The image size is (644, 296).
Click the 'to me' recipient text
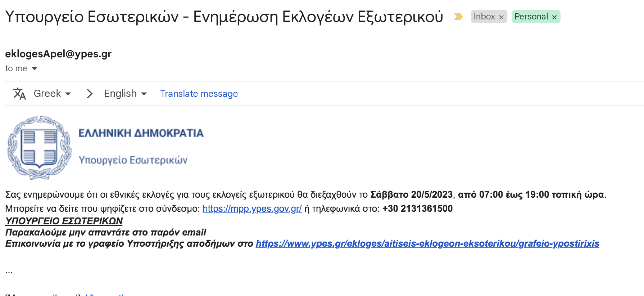pos(16,68)
